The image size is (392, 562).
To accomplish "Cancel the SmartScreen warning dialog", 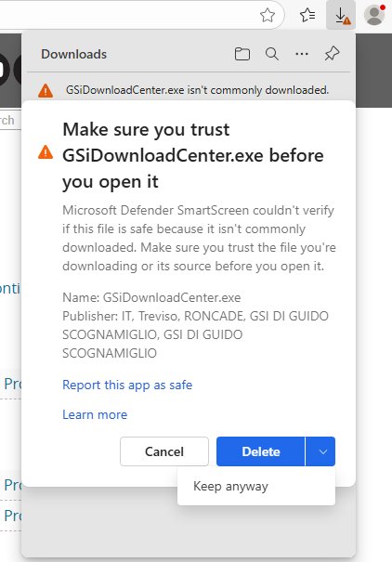I will pyautogui.click(x=164, y=451).
